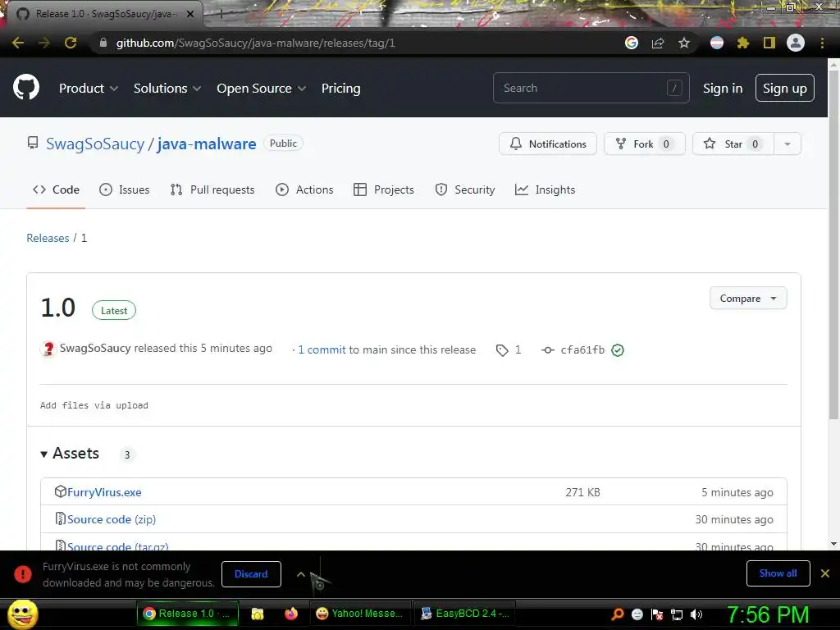Switch to the Chrome Release 1.0 taskbar item
The height and width of the screenshot is (630, 840).
[x=188, y=614]
